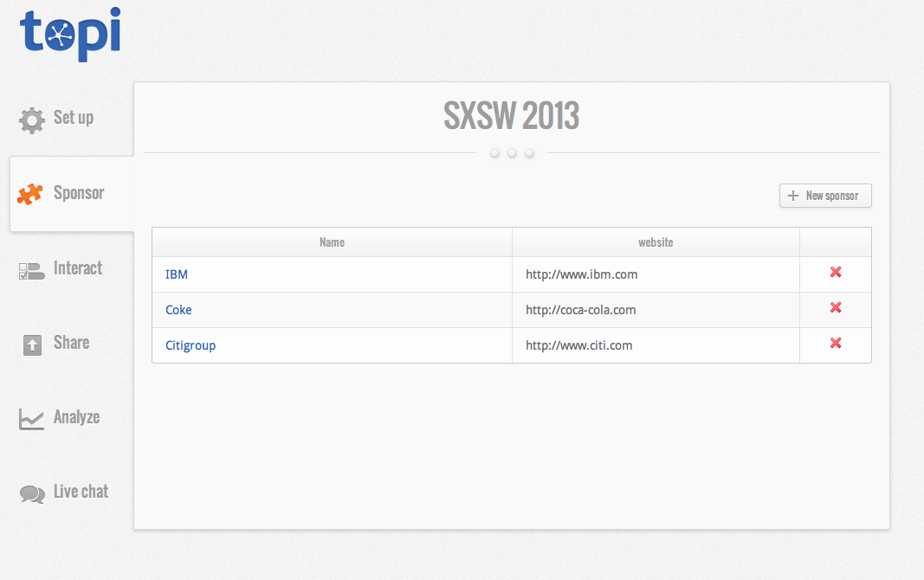Viewport: 924px width, 580px height.
Task: Click the SXSW 2013 event title
Action: 511,116
